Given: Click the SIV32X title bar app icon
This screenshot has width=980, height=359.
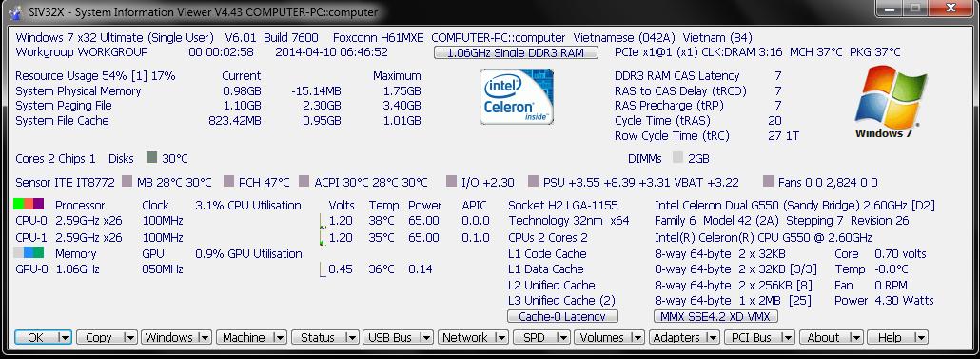Looking at the screenshot, I should point(14,11).
